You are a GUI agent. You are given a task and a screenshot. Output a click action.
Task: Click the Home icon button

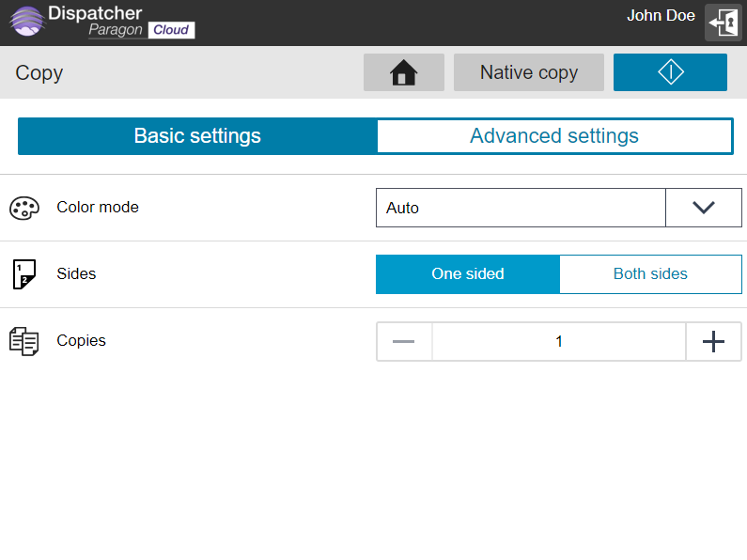pos(403,72)
